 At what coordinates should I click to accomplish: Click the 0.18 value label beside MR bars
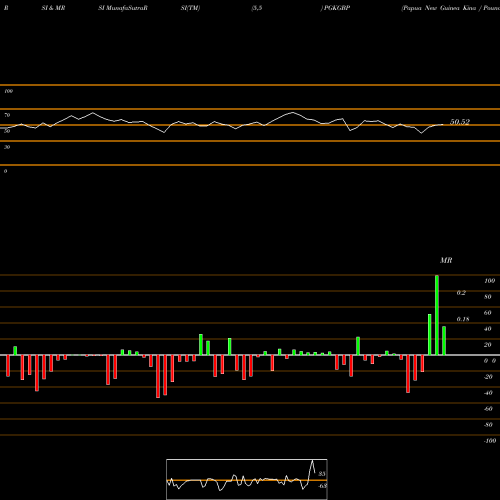[x=463, y=319]
